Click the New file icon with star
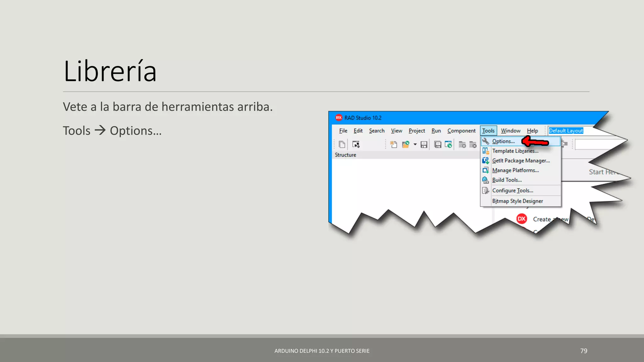This screenshot has width=644, height=362. pyautogui.click(x=393, y=144)
